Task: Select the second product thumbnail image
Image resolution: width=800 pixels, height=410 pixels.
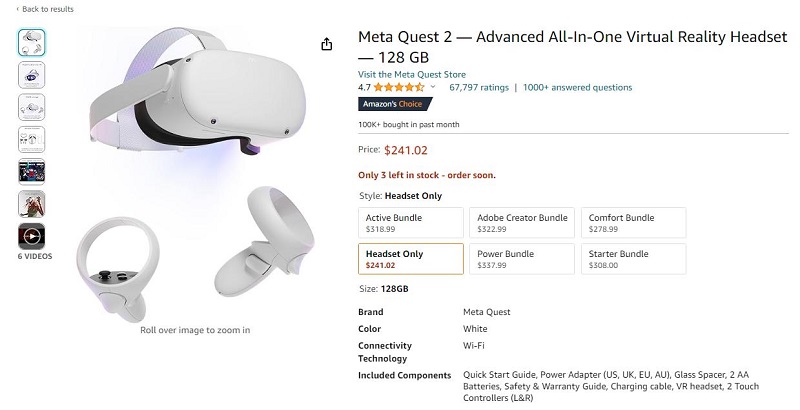Action: (x=32, y=74)
